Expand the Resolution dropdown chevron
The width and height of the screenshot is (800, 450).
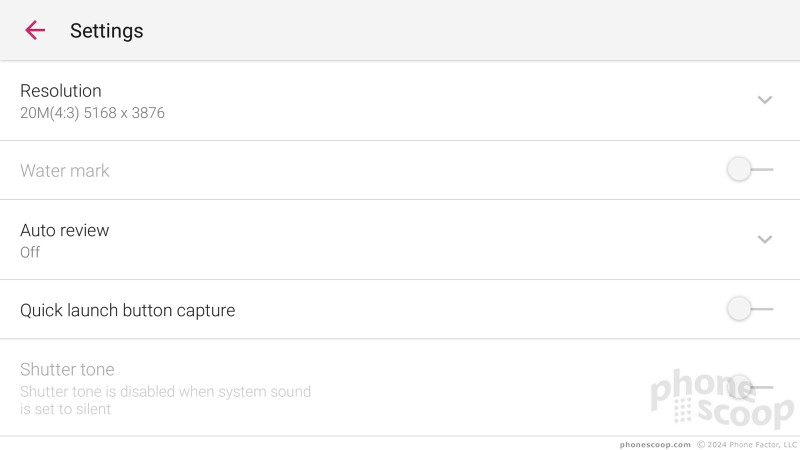click(x=764, y=99)
